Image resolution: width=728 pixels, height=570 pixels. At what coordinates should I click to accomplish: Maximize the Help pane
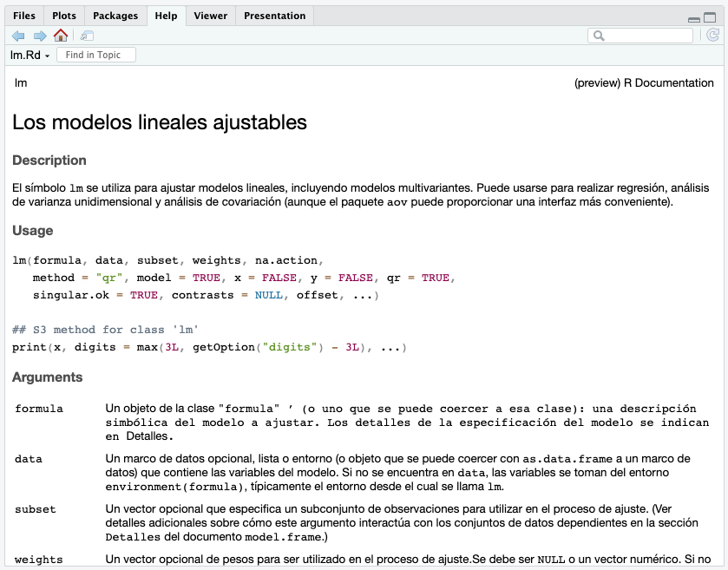coord(710,17)
